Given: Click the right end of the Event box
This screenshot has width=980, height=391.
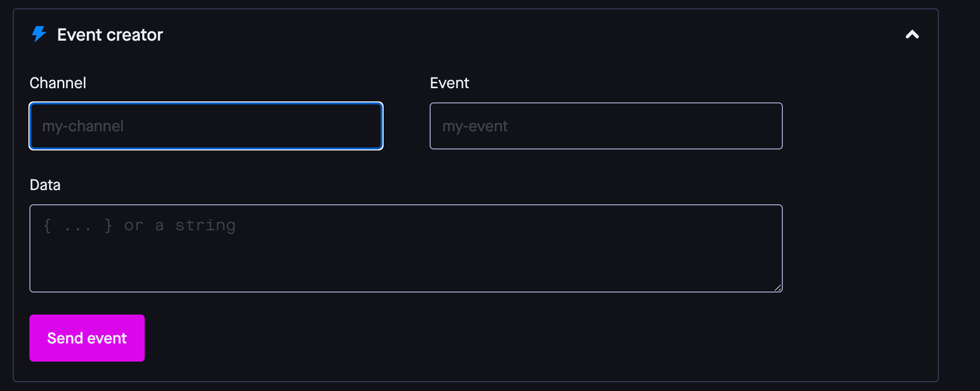Looking at the screenshot, I should 763,126.
